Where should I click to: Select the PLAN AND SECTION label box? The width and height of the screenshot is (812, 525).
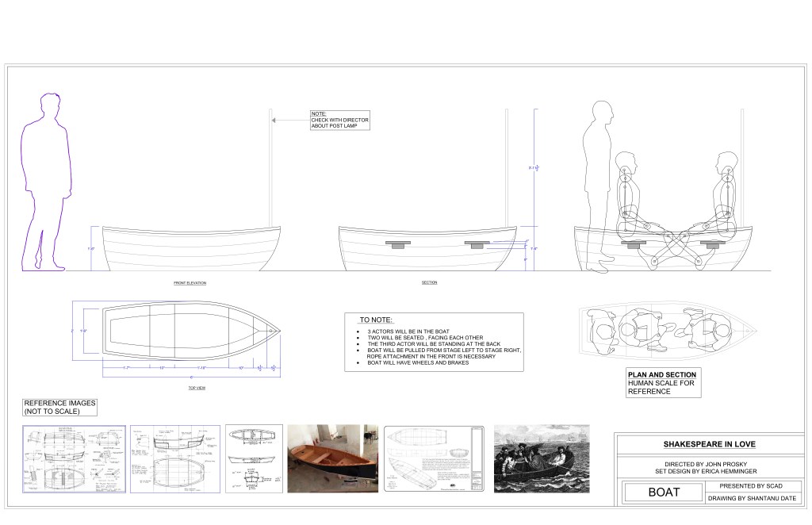pyautogui.click(x=661, y=382)
